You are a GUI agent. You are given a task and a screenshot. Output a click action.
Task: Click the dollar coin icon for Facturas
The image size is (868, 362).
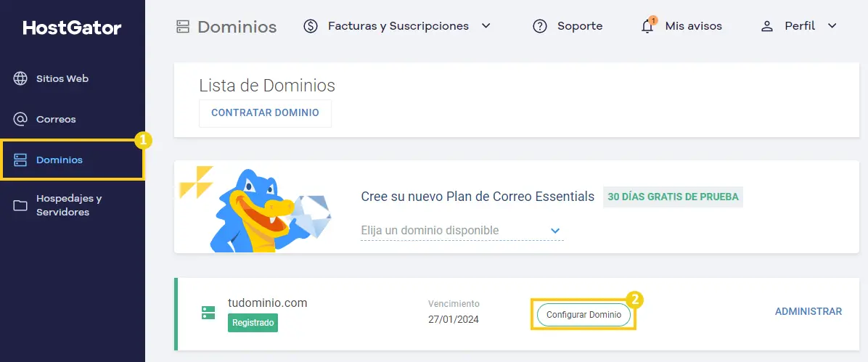click(311, 26)
